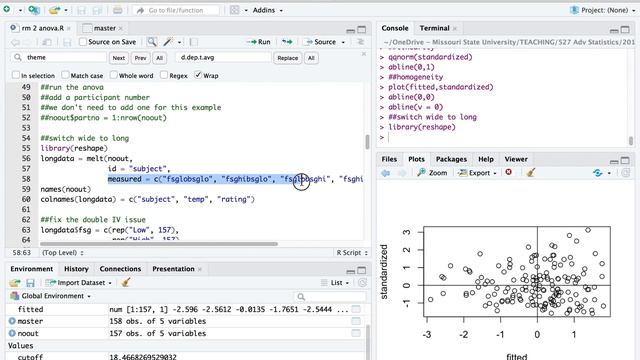
Task: Click the load workspace folder icon
Action: pos(15,282)
